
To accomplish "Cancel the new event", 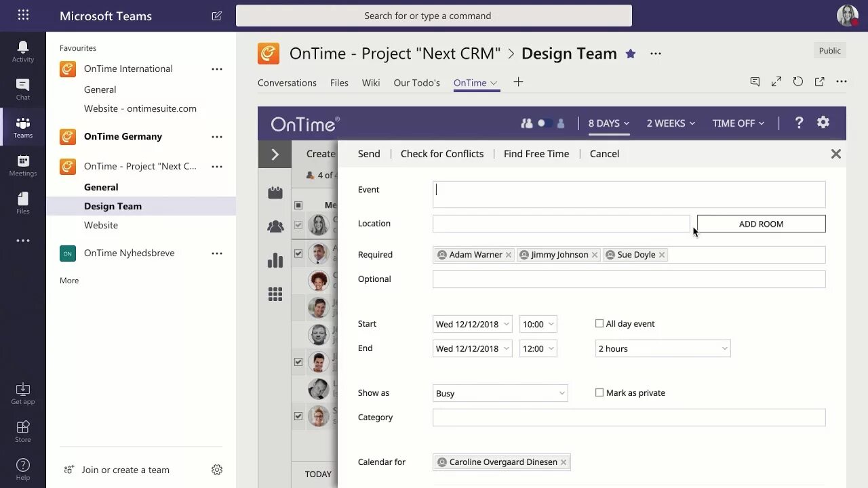I will tap(604, 154).
